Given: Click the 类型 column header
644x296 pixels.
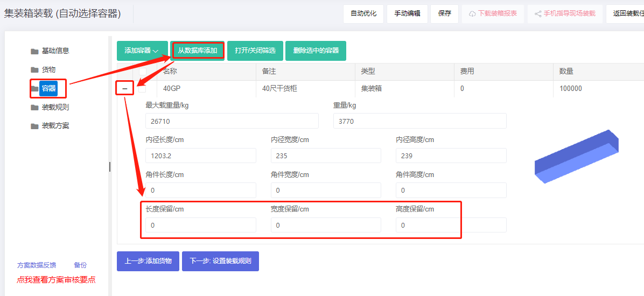Looking at the screenshot, I should [x=404, y=72].
